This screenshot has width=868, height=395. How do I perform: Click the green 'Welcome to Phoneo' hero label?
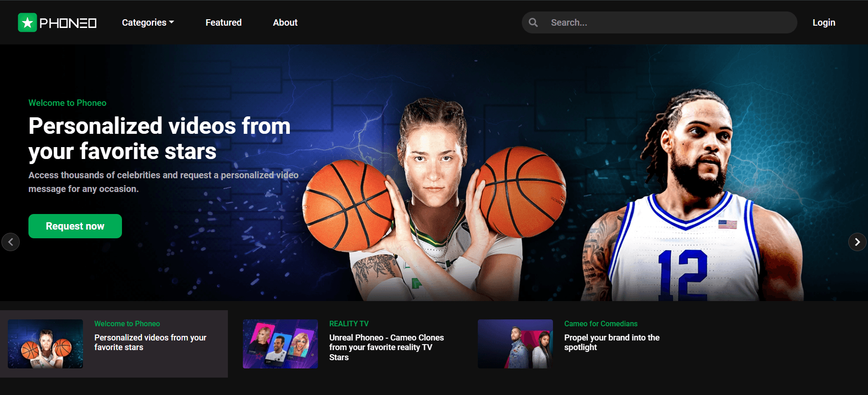point(67,103)
